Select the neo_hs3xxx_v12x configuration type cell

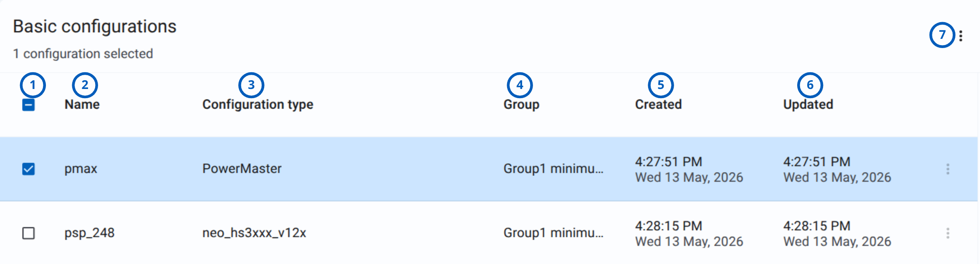pyautogui.click(x=254, y=233)
